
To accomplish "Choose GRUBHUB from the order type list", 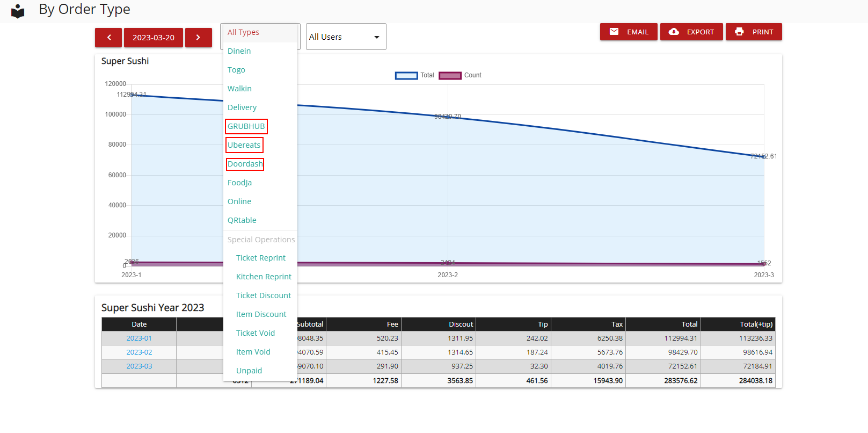I will click(x=246, y=126).
